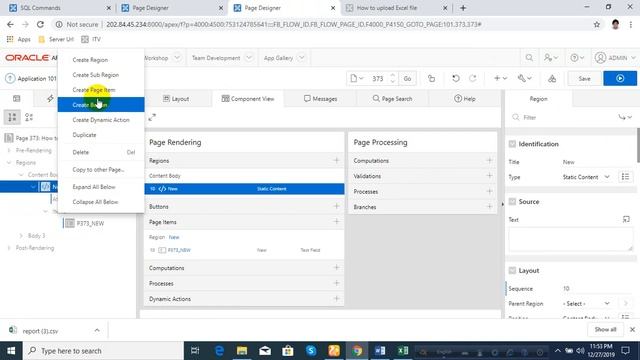Open the administration user-settings icon menu
Image resolution: width=640 pixels, height=360 pixels.
point(551,58)
